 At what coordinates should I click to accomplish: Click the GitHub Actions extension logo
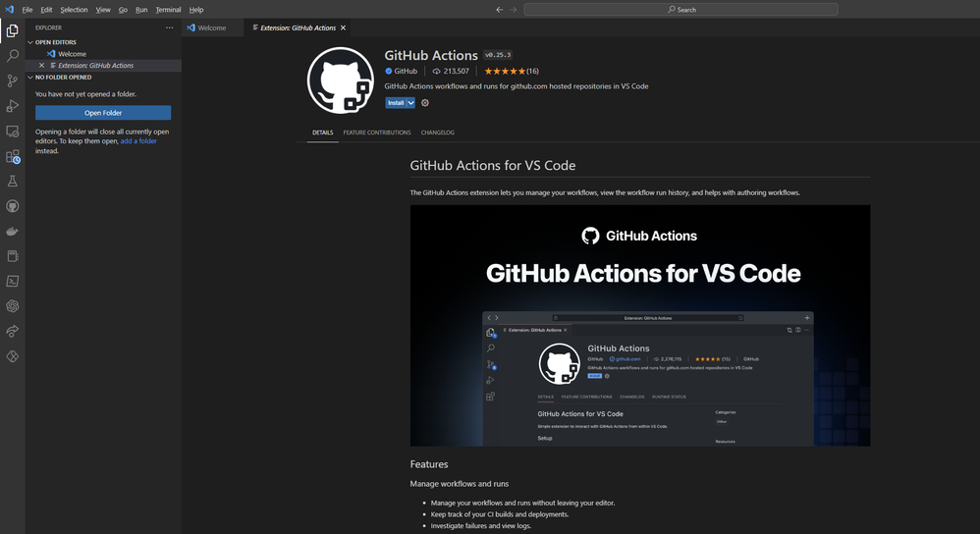(341, 80)
